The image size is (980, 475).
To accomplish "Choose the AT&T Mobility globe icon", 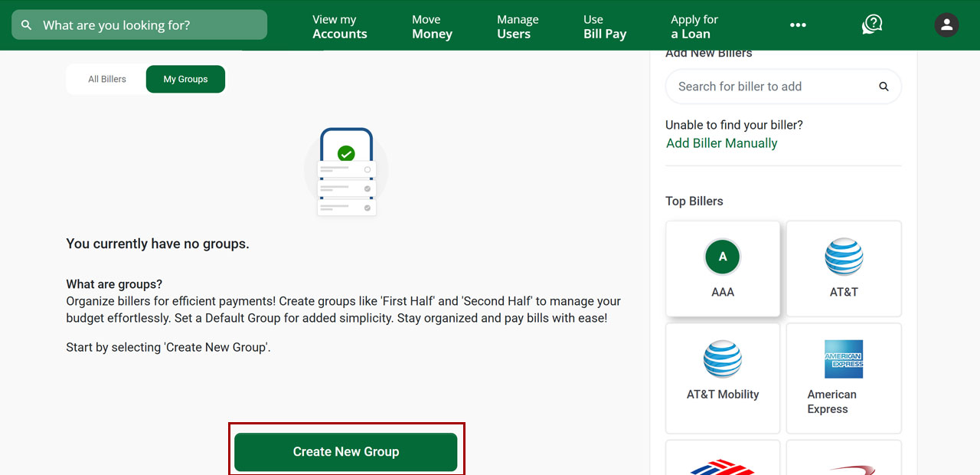I will tap(722, 359).
